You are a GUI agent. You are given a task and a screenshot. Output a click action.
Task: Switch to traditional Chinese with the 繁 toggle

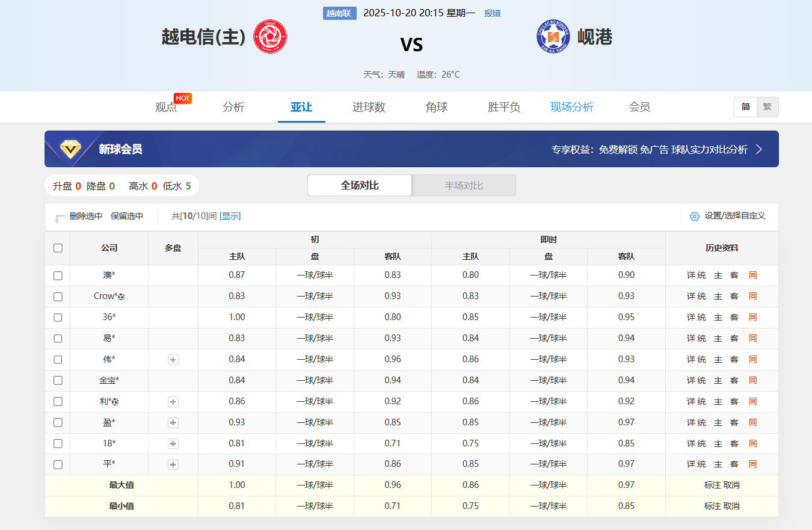click(767, 107)
